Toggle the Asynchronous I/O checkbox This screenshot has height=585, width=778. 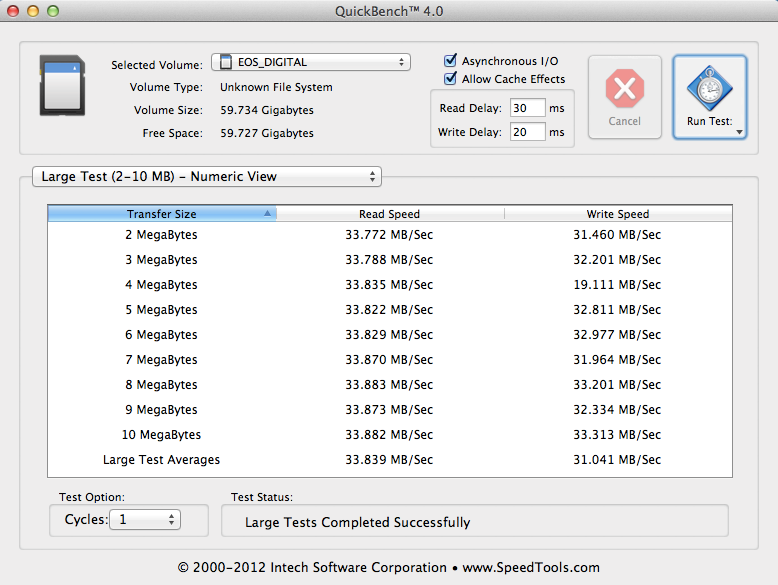(x=450, y=61)
